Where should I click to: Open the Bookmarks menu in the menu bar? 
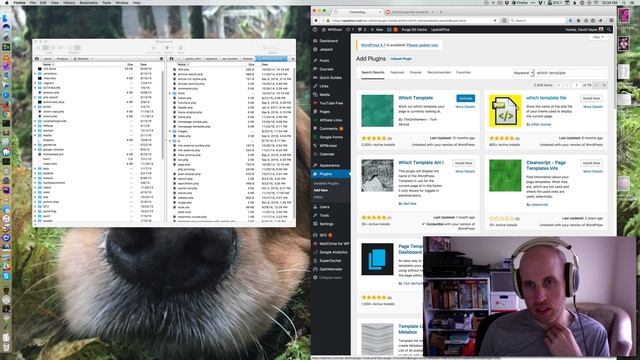coord(89,2)
